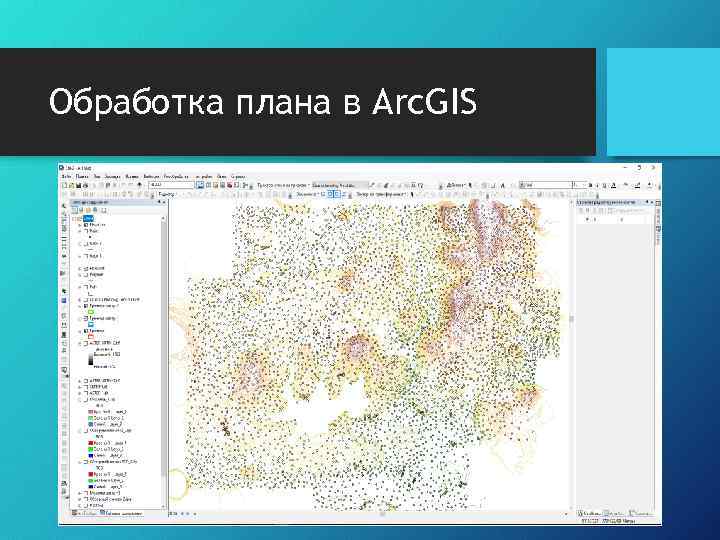Open the font size dropdown
Screen dimensions: 720x540
pyautogui.click(x=579, y=185)
